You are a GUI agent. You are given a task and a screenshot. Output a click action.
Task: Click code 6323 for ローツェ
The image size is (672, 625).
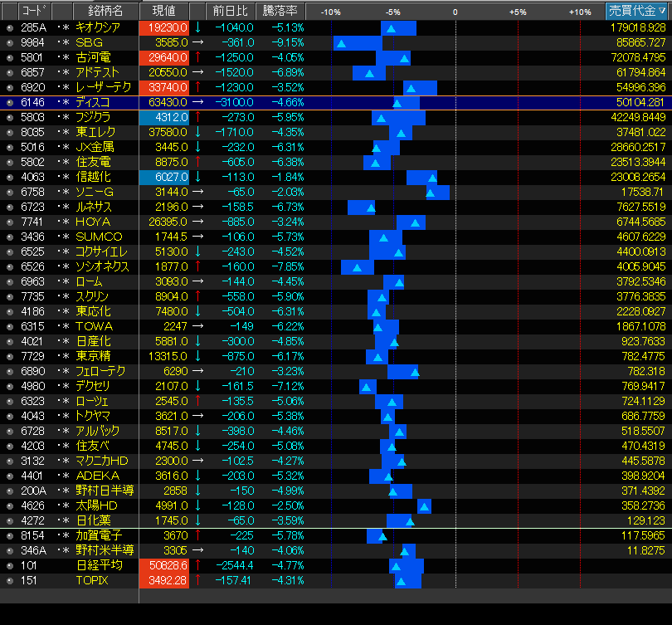[32, 401]
